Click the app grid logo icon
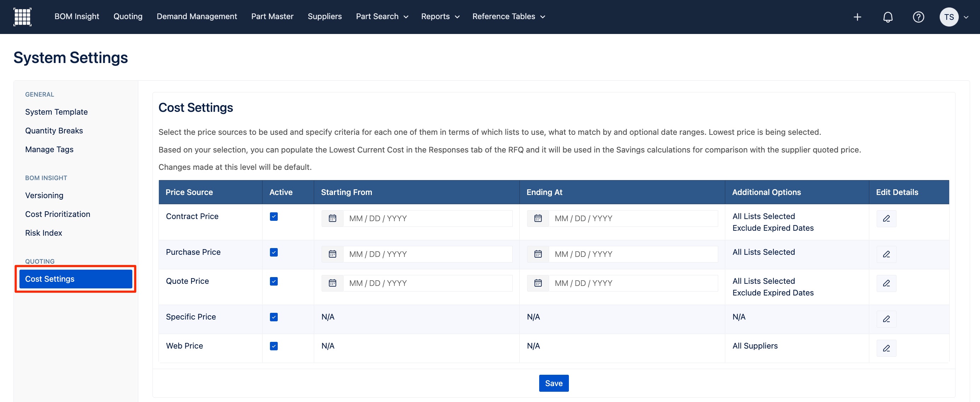This screenshot has width=980, height=402. click(x=22, y=17)
